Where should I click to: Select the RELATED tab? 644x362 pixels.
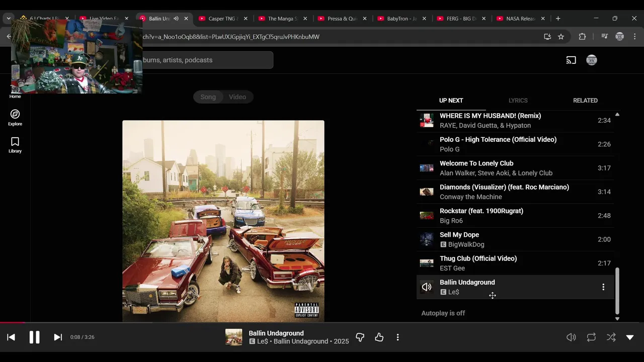click(585, 101)
